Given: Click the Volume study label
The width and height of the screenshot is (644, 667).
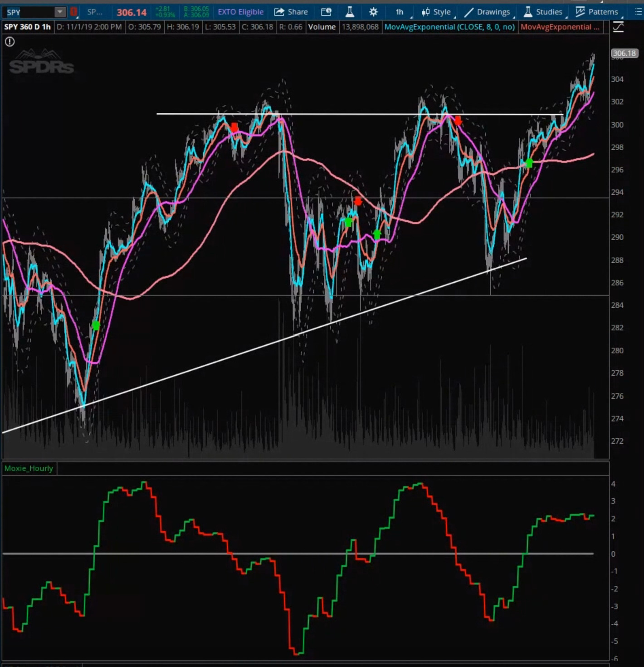Looking at the screenshot, I should pyautogui.click(x=322, y=27).
